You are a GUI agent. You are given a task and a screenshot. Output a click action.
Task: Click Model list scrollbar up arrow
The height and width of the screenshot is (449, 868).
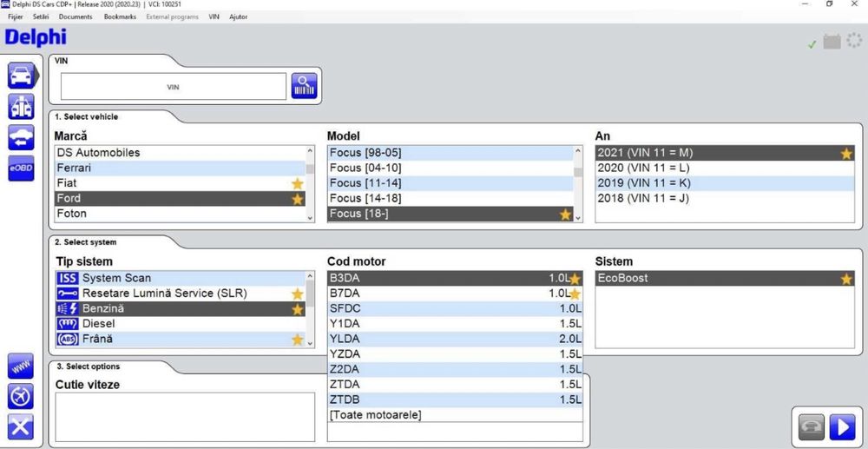tap(578, 150)
